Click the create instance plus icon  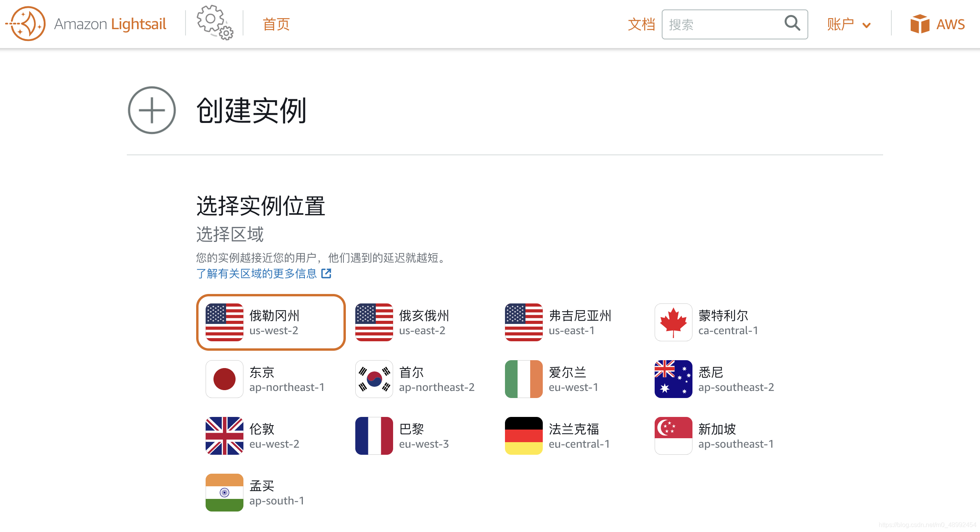click(x=152, y=110)
